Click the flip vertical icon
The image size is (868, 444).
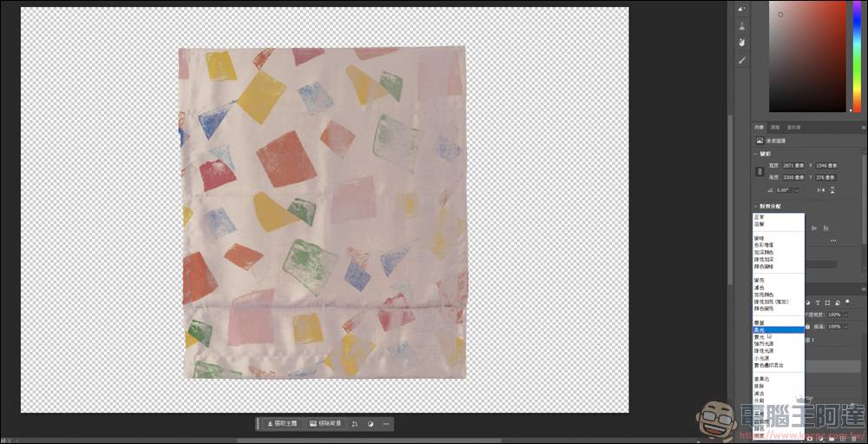pos(832,190)
